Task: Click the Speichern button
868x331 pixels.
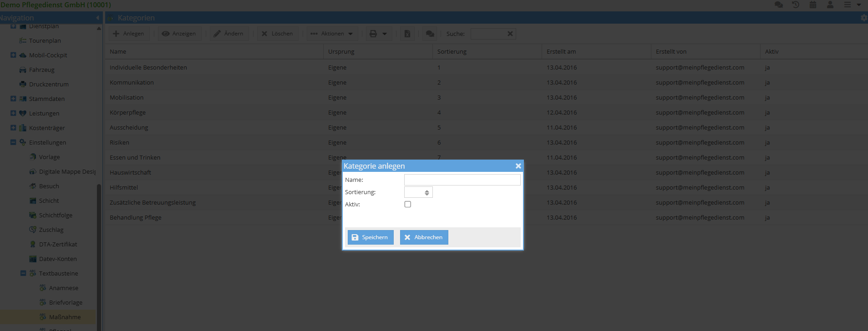Action: [x=371, y=237]
